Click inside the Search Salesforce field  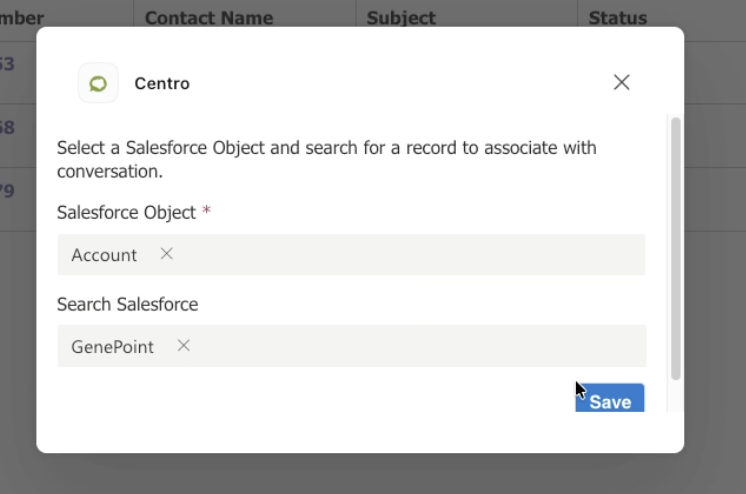352,346
